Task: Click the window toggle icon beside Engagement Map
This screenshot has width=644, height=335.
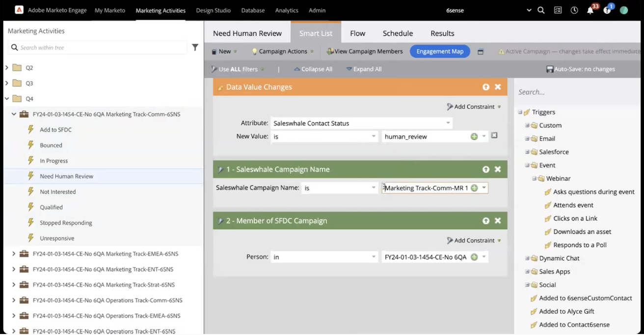Action: click(481, 52)
